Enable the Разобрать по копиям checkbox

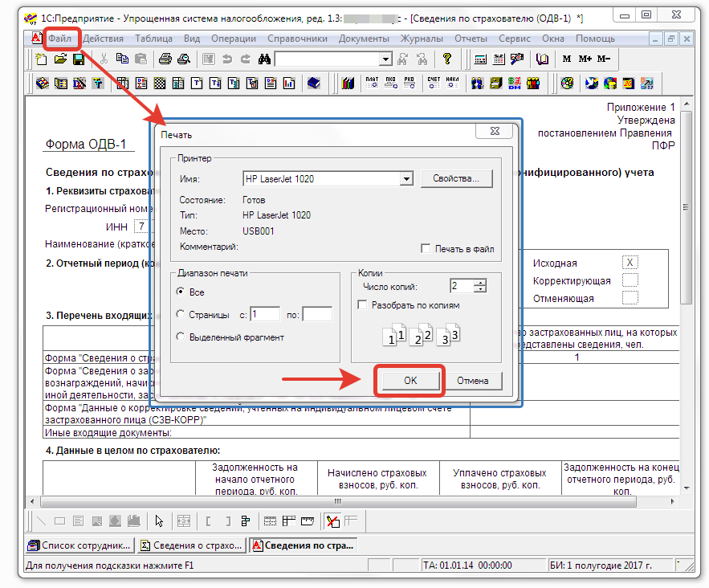[x=362, y=305]
